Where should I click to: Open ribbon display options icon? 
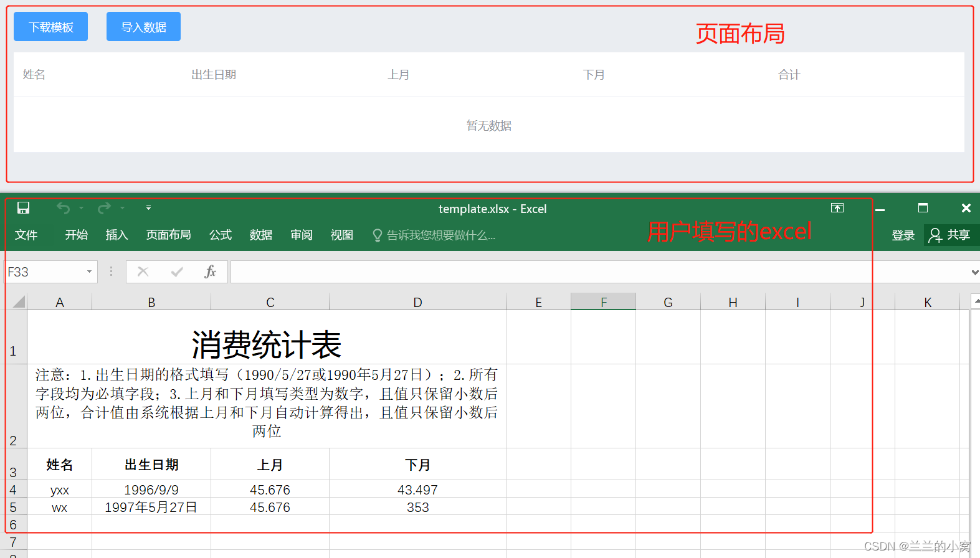point(837,208)
